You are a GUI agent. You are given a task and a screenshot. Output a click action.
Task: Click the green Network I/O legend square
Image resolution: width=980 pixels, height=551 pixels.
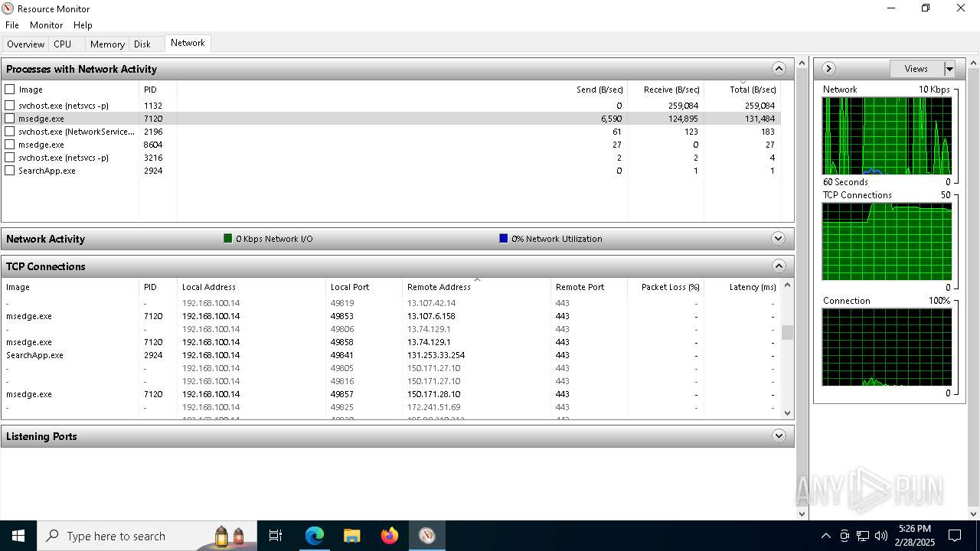click(x=227, y=239)
